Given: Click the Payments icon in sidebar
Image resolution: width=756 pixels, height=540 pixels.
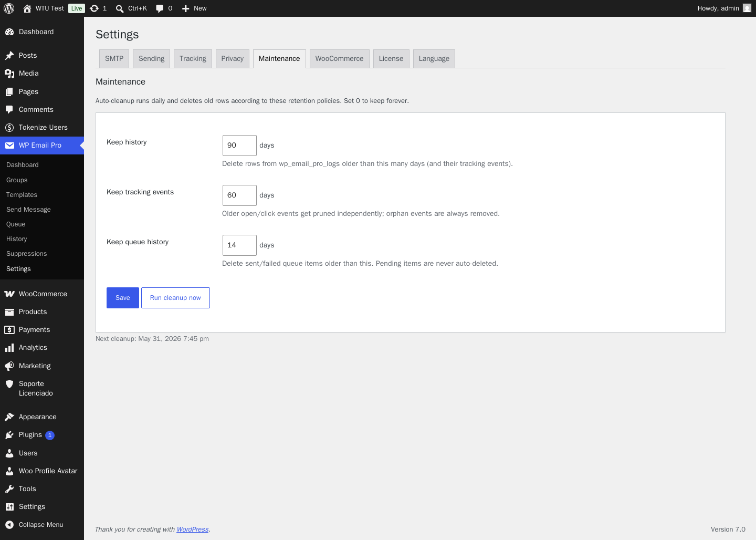Looking at the screenshot, I should pos(9,330).
